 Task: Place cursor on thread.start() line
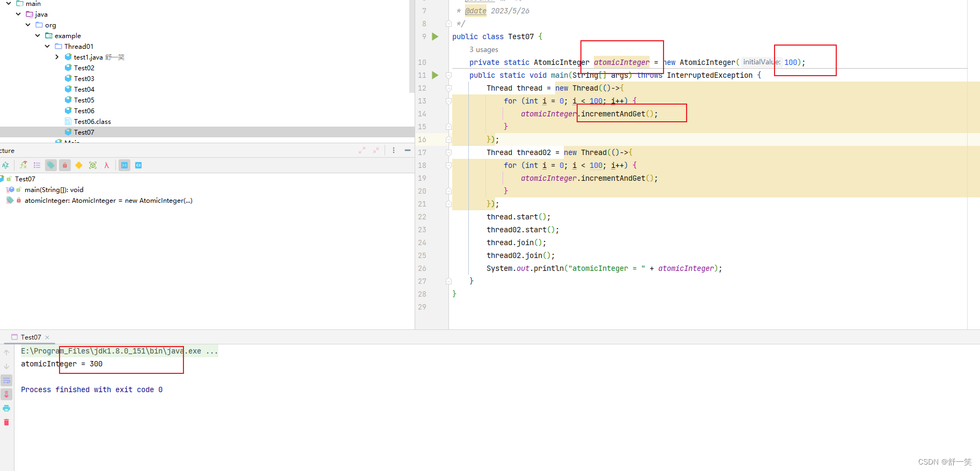[x=519, y=217]
